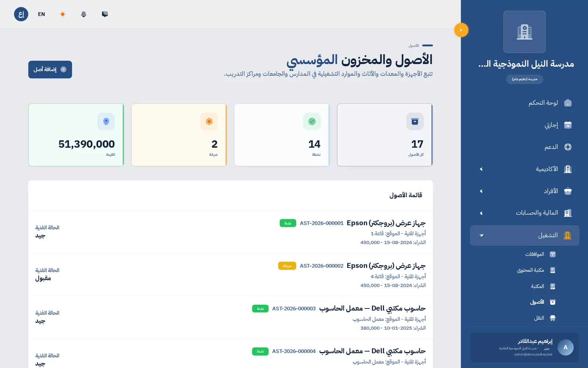Expand the المالية والحسابات menu chevron

(481, 213)
